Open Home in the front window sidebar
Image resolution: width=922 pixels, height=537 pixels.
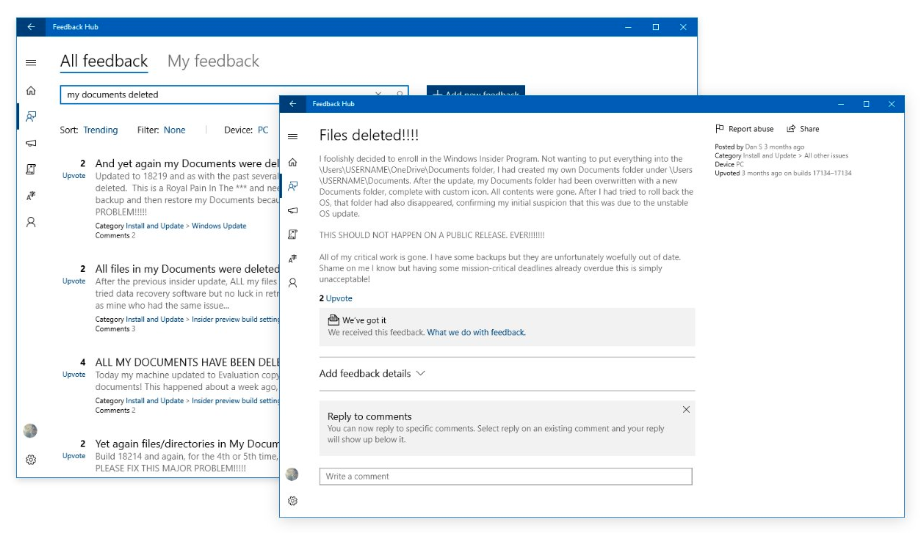292,161
